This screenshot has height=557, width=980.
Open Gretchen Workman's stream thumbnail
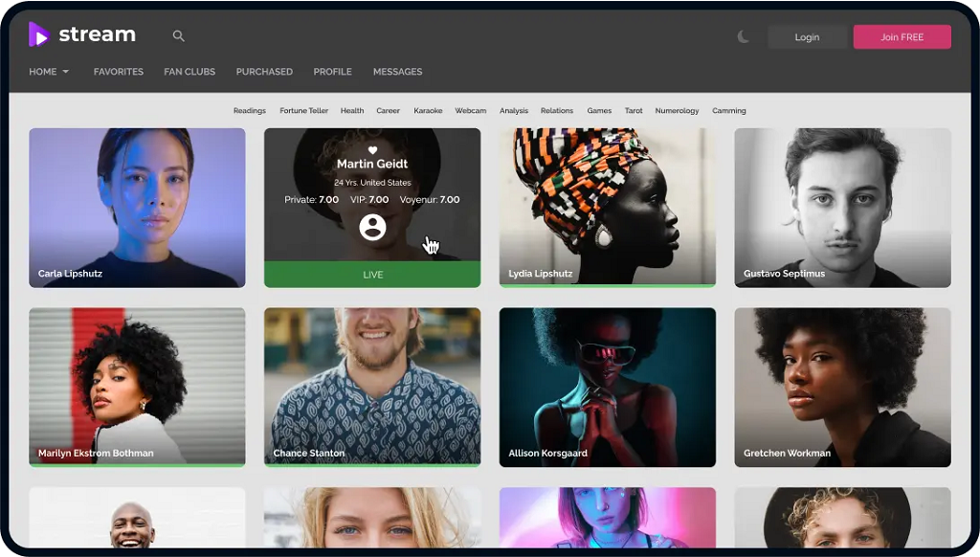842,387
